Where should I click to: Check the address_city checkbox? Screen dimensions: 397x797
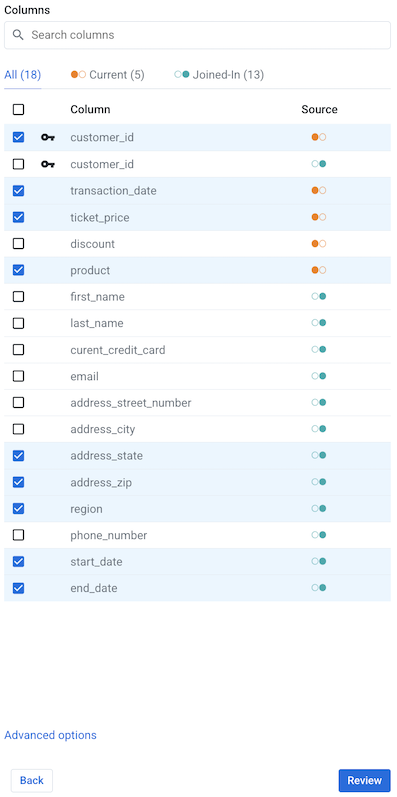click(18, 429)
